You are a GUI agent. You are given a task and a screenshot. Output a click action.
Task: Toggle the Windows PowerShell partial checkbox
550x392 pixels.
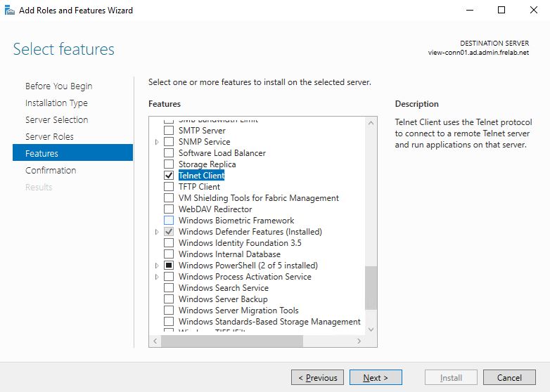point(168,266)
